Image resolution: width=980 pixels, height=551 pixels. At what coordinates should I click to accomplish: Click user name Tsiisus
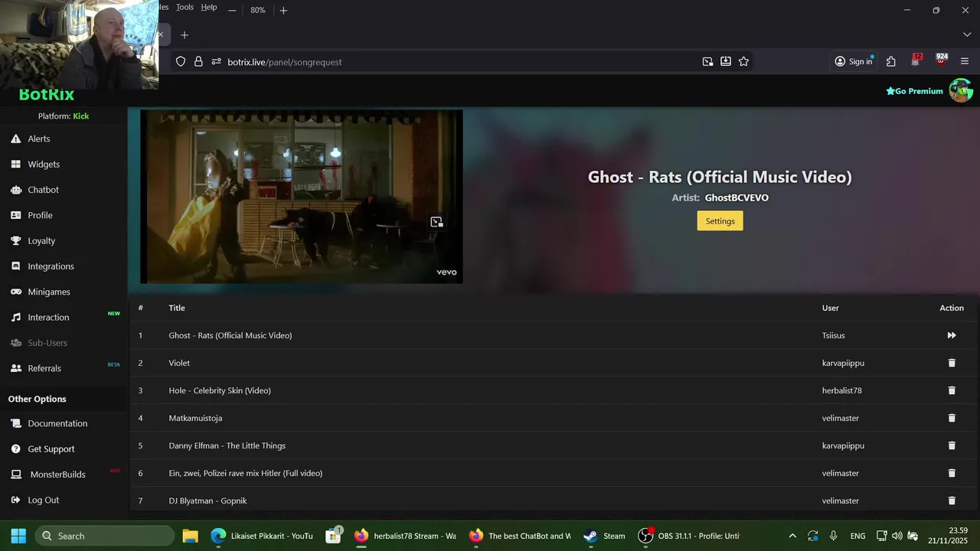[834, 335]
